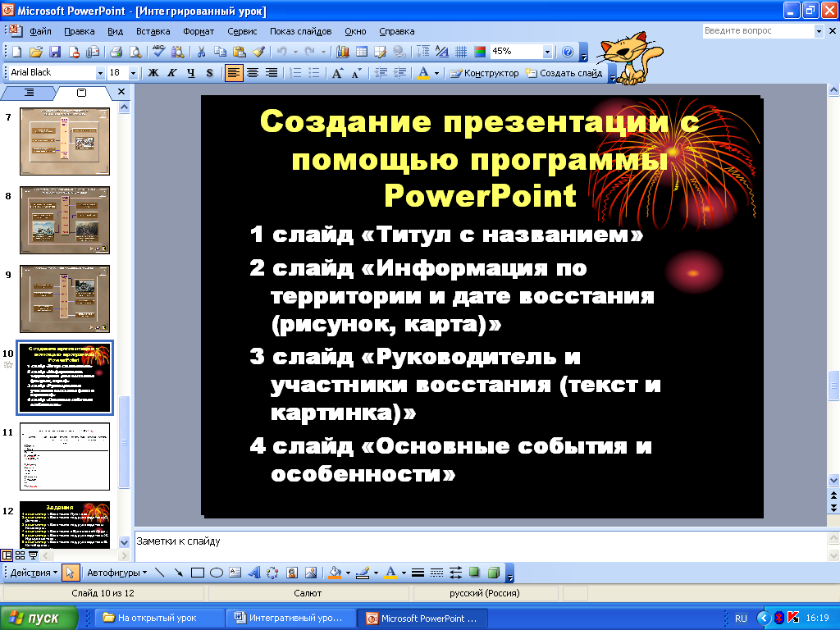
Task: Click the Конструктор design button
Action: [x=484, y=73]
